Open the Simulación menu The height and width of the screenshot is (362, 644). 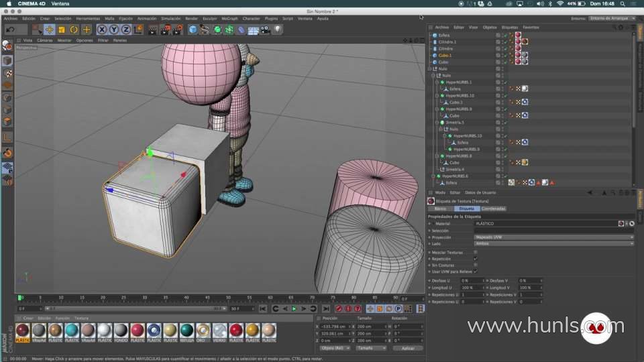click(x=170, y=19)
